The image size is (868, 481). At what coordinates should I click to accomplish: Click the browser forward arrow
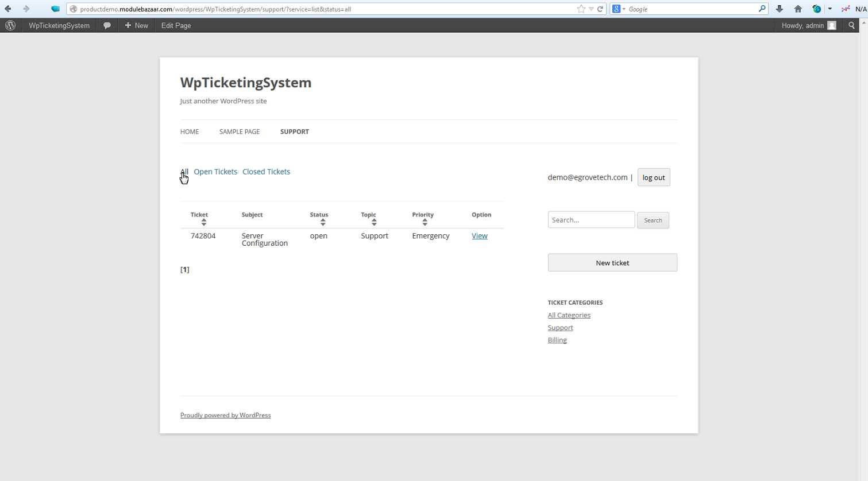pos(26,9)
